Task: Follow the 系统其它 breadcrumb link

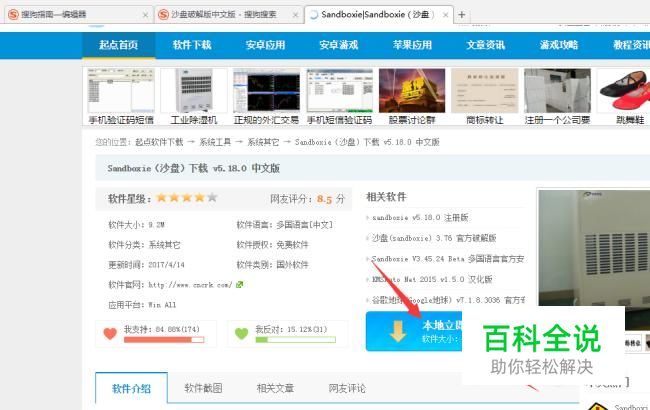Action: tap(263, 142)
